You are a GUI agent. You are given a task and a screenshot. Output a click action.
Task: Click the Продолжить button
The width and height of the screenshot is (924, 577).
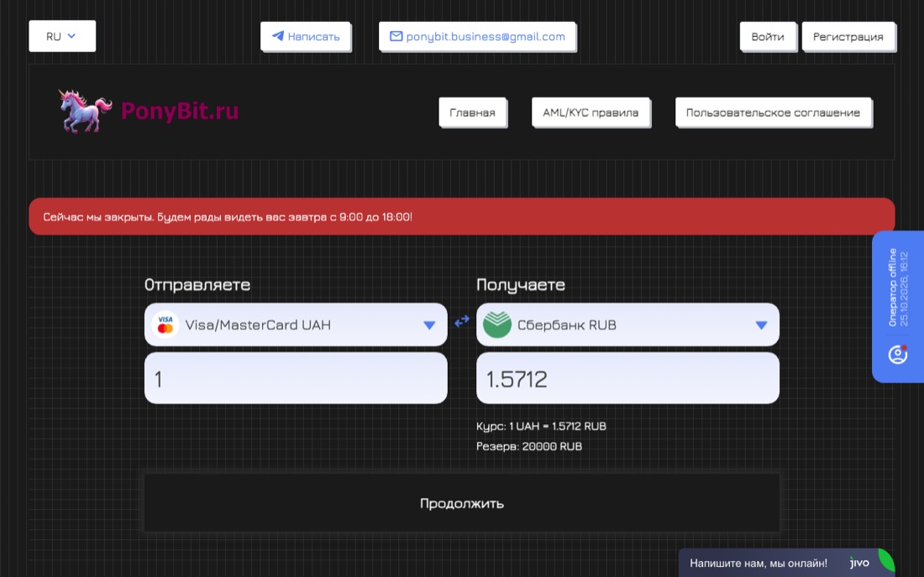coord(462,503)
